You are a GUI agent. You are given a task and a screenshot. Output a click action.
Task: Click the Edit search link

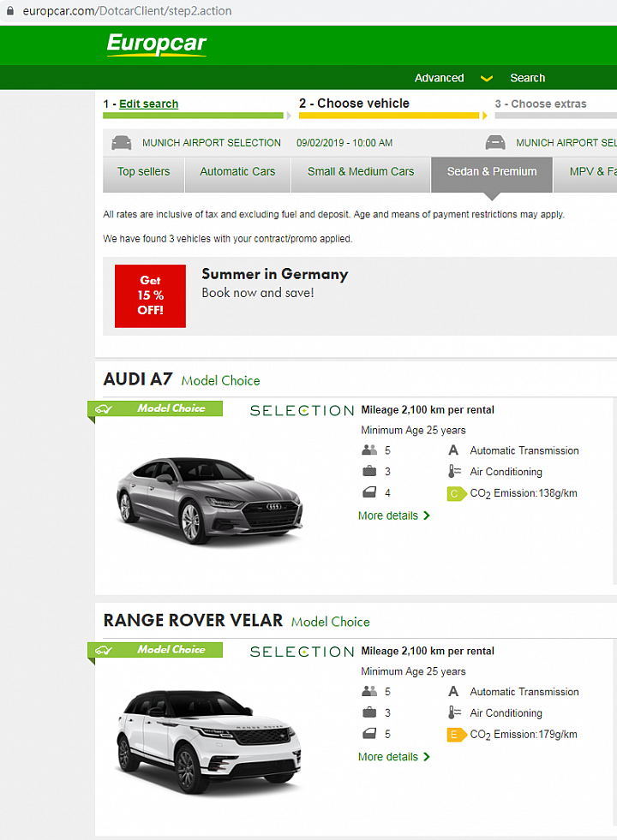148,104
